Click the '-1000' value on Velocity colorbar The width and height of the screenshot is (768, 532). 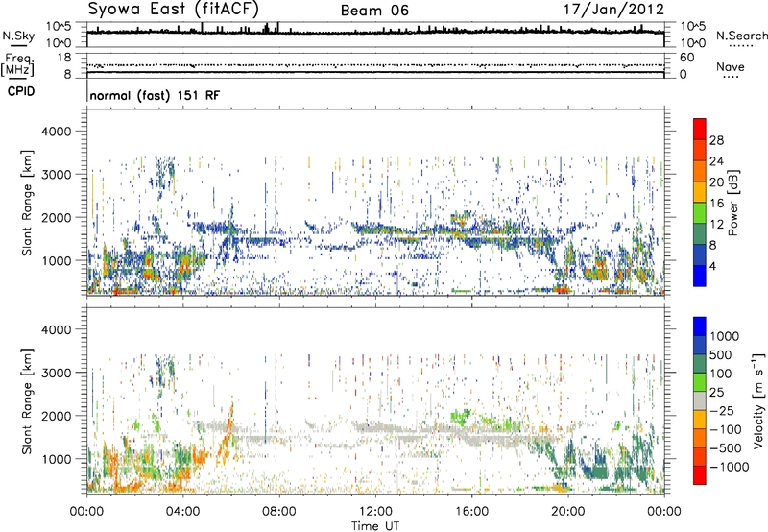click(x=729, y=467)
